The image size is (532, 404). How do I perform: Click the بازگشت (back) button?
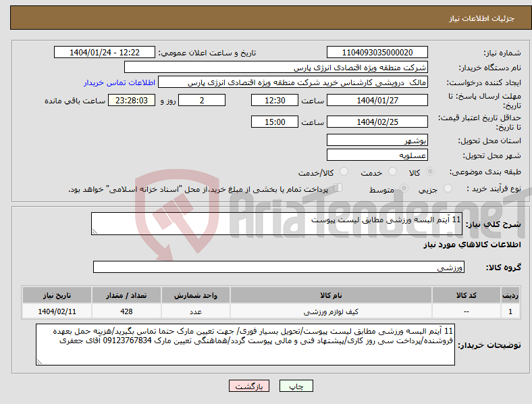click(249, 386)
